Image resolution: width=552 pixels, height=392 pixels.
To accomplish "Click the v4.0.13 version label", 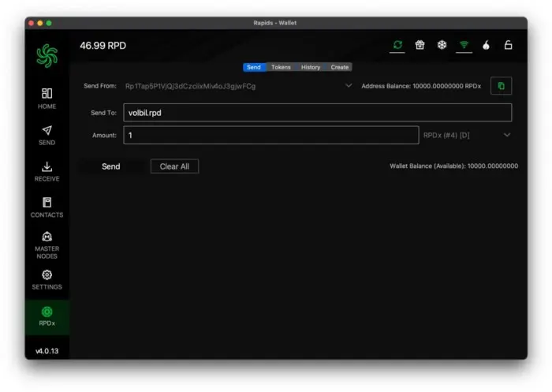I will pyautogui.click(x=47, y=351).
